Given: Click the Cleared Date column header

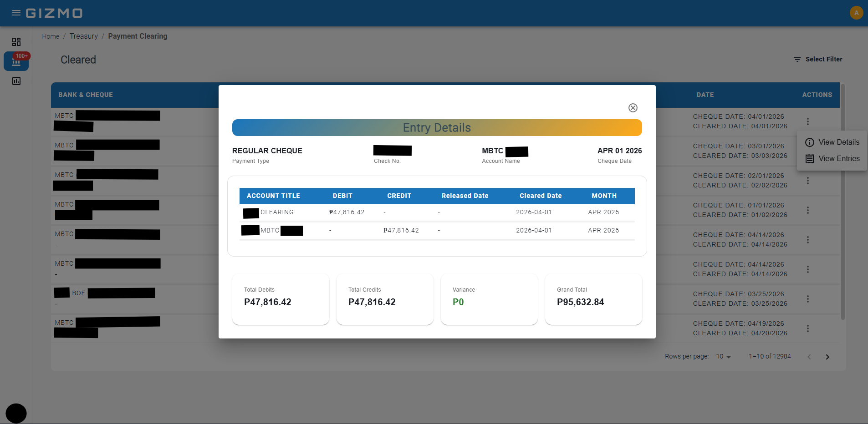Looking at the screenshot, I should point(541,196).
